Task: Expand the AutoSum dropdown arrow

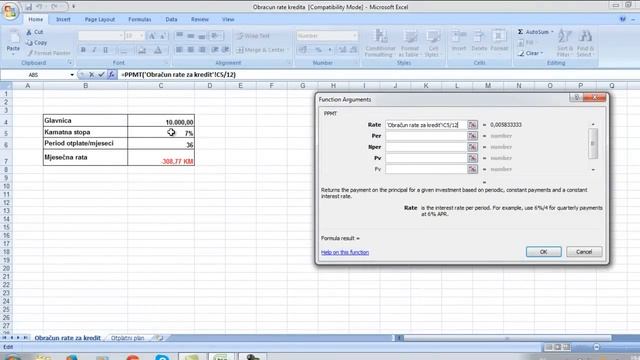Action: point(552,32)
